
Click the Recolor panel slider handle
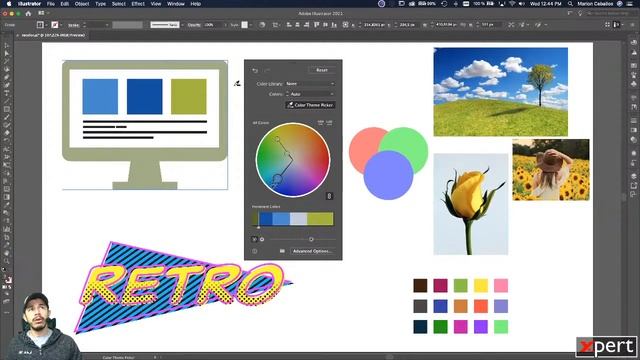tap(311, 239)
